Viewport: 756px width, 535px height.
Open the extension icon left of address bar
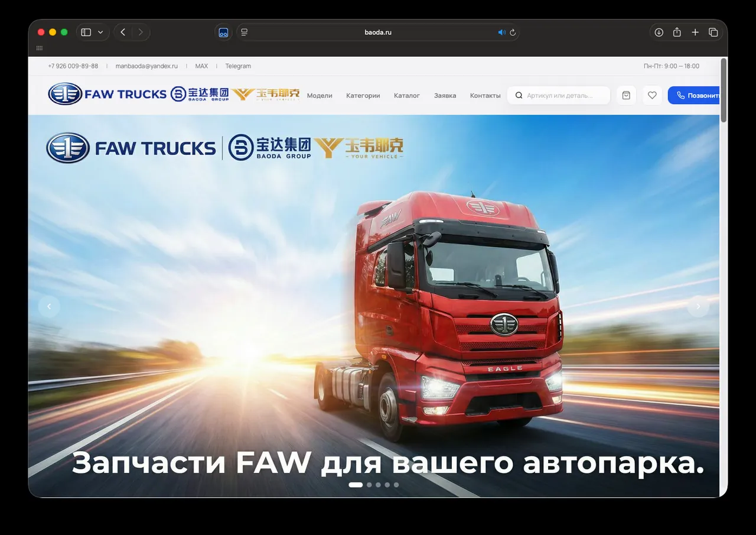click(223, 33)
